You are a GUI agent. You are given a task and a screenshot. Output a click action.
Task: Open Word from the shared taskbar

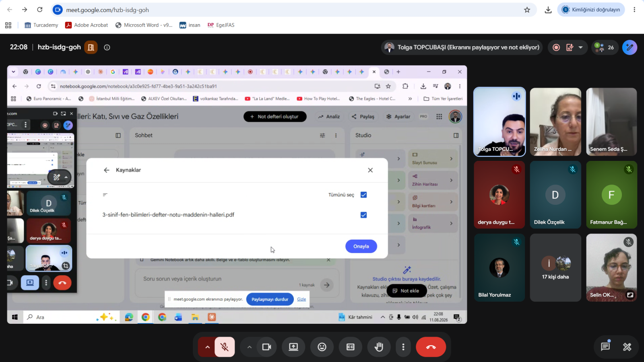(x=178, y=317)
